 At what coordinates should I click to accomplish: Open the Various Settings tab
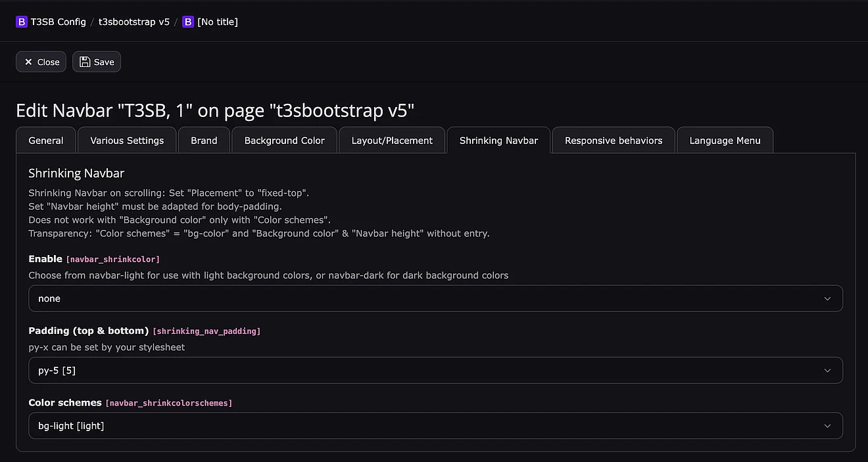[127, 141]
